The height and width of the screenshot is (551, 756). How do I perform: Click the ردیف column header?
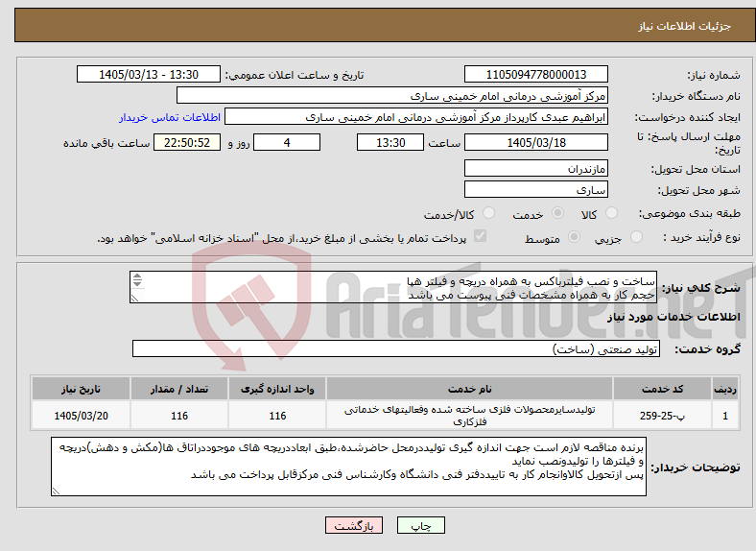(x=725, y=389)
